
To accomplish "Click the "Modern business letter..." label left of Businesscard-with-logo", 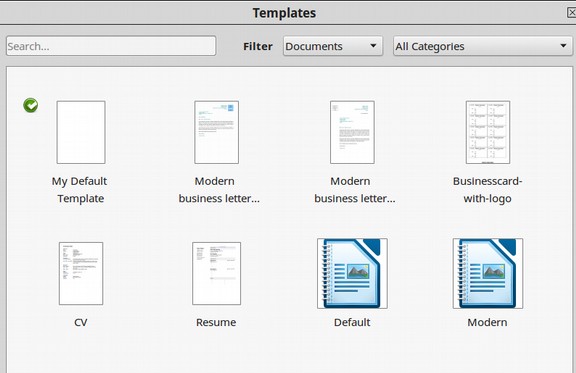I will point(354,190).
